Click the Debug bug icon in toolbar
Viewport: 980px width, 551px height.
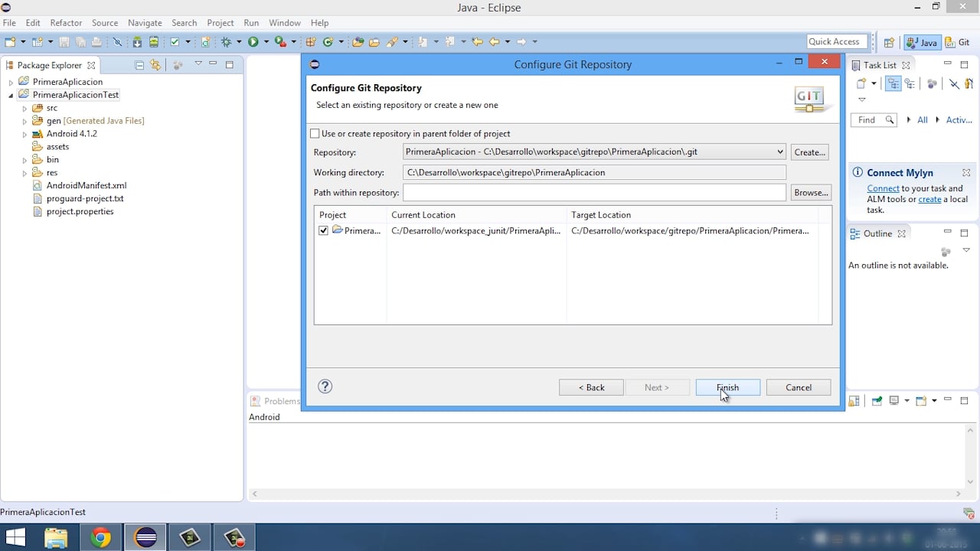click(226, 42)
